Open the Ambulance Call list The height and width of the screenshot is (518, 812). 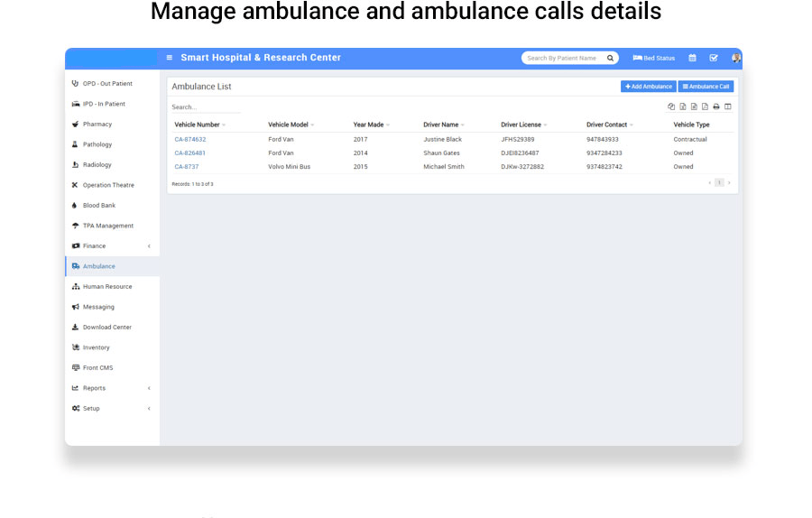[706, 87]
